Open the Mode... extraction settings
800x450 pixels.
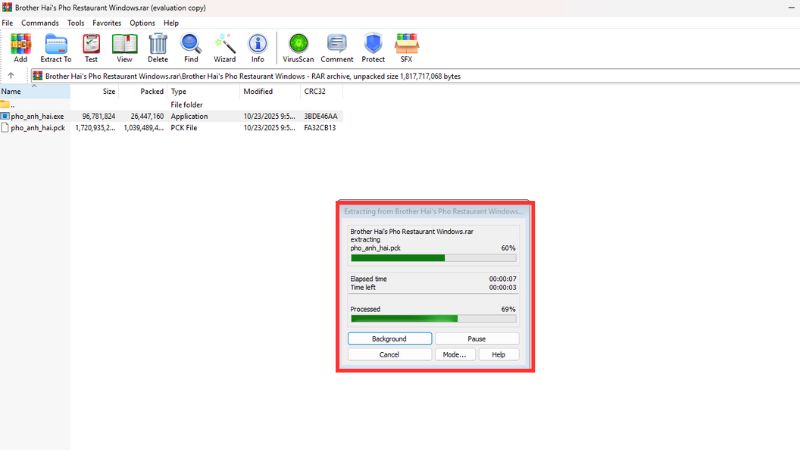455,354
